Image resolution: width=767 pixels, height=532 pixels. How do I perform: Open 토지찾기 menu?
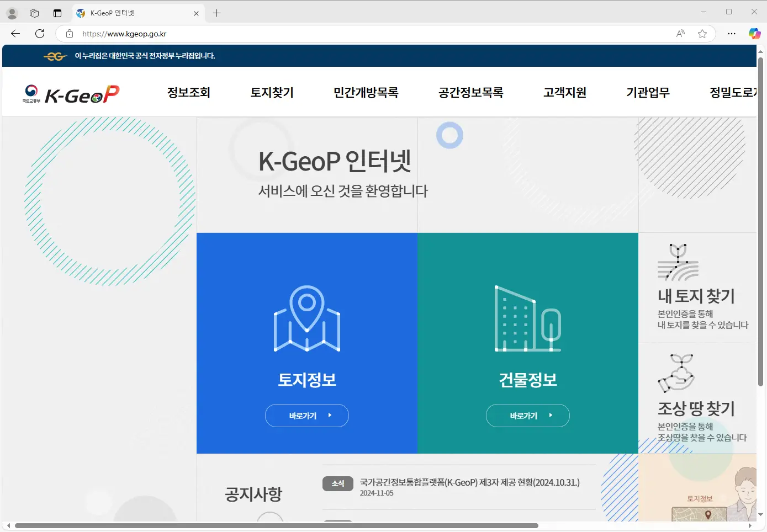tap(272, 92)
